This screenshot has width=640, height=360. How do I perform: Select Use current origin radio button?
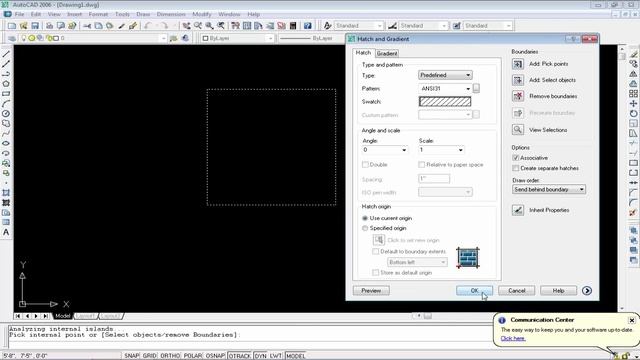pos(365,218)
